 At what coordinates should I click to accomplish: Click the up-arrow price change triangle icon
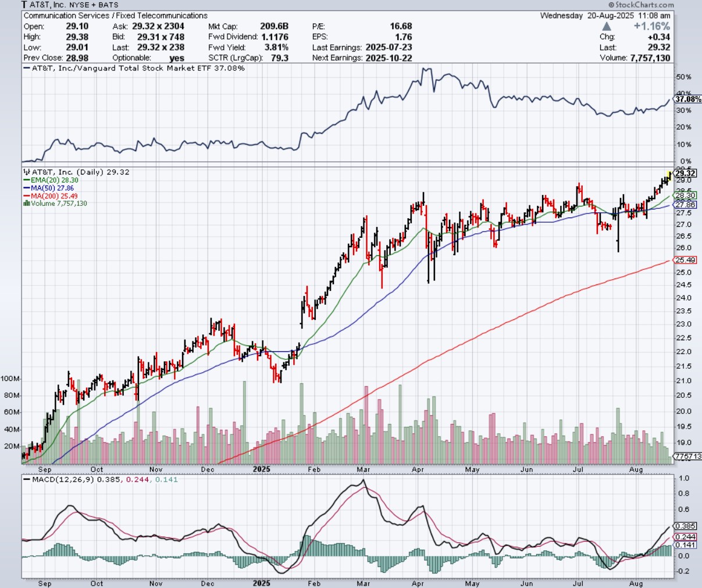pos(607,26)
